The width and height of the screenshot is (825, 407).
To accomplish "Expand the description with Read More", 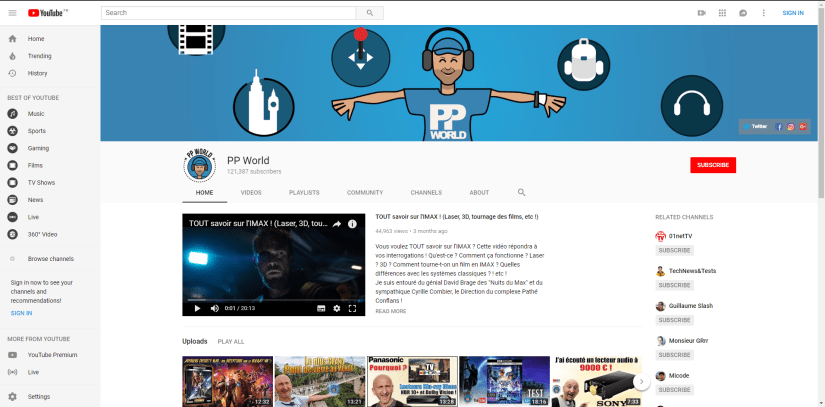I will click(390, 311).
